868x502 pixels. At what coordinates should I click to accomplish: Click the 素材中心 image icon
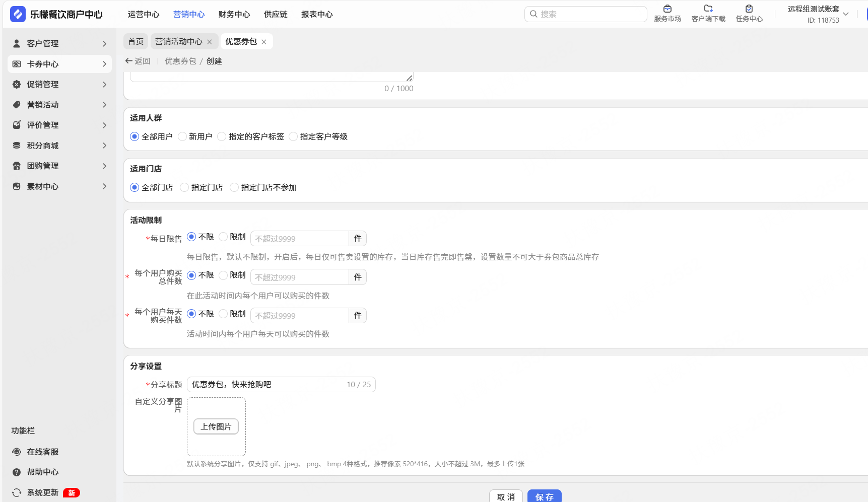click(x=17, y=186)
